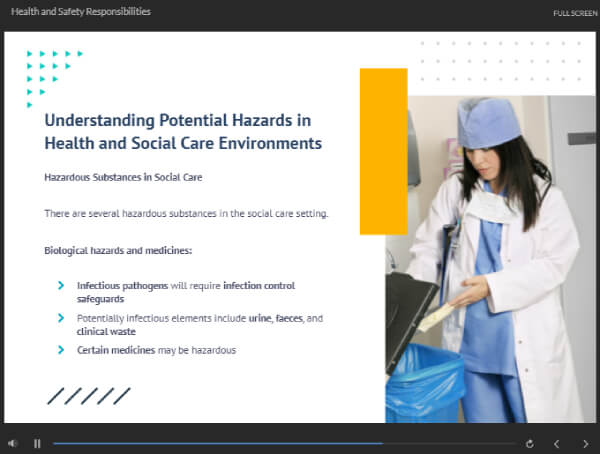Click chevron beside Certain medicines bullet
Image resolution: width=600 pixels, height=454 pixels.
point(63,350)
